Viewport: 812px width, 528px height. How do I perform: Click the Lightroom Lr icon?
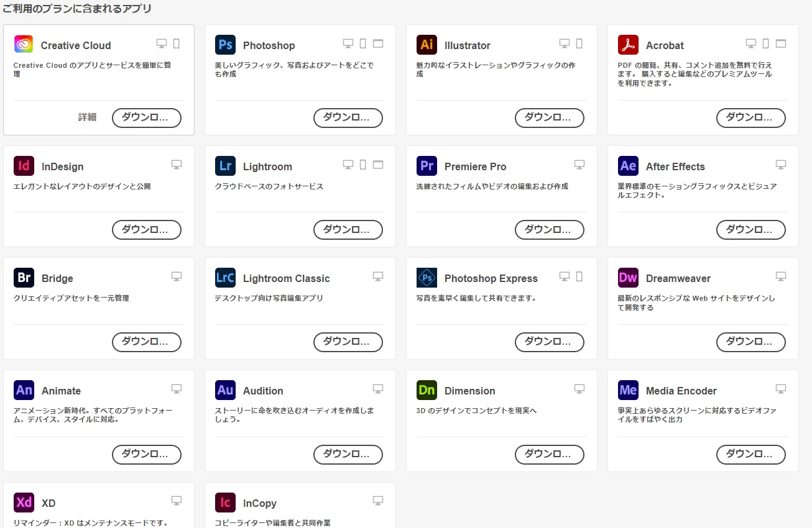225,166
